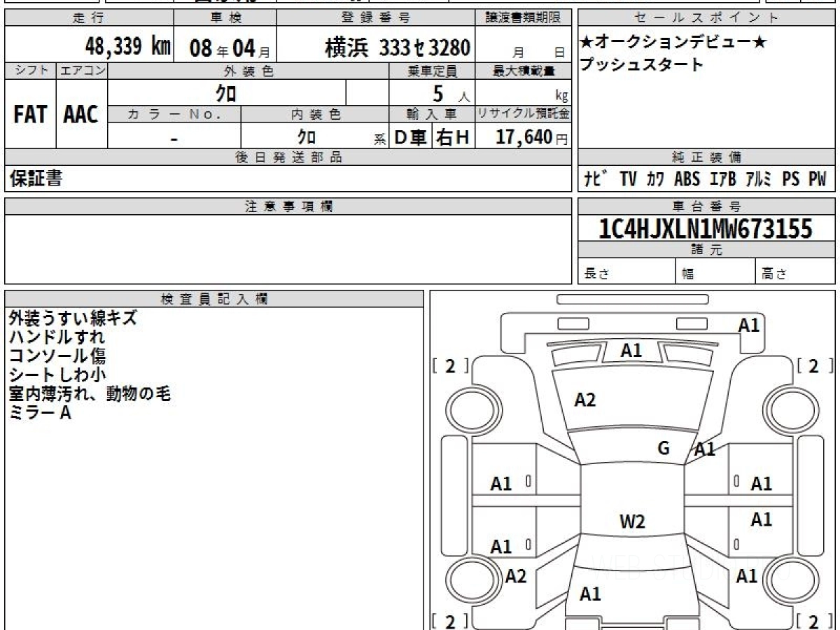Image resolution: width=840 pixels, height=630 pixels.
Task: Click the PS equipment entry
Action: [791, 179]
